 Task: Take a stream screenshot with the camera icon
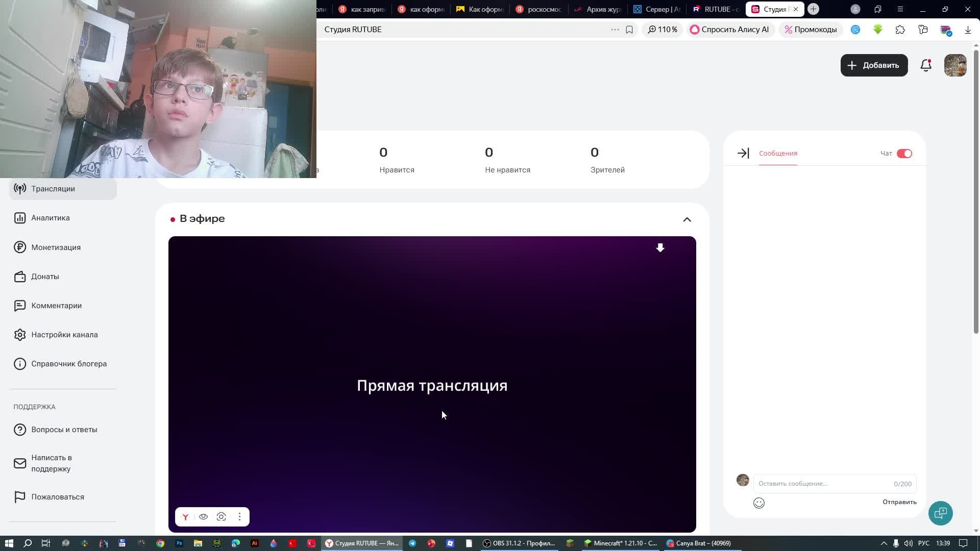[x=221, y=516]
